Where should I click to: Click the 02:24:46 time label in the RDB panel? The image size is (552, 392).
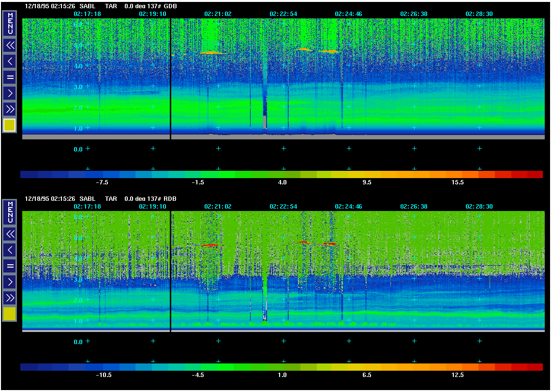coord(348,207)
